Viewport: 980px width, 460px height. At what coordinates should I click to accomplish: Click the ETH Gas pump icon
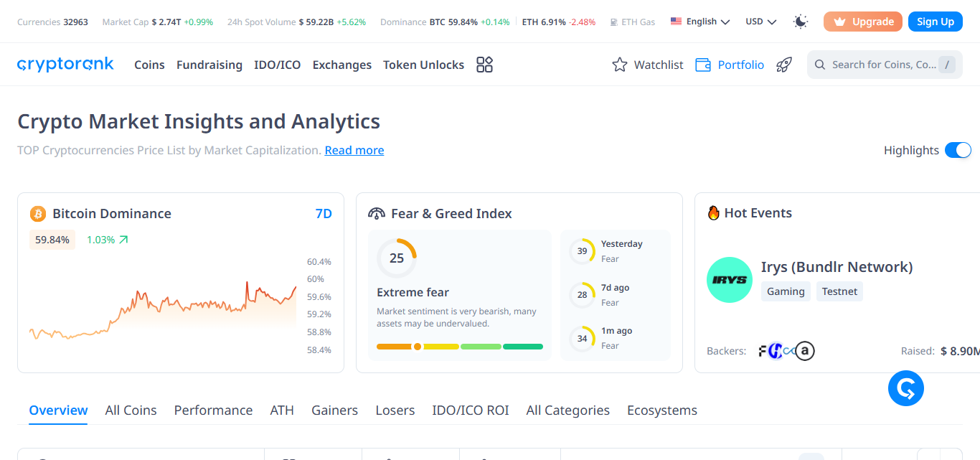pos(613,22)
